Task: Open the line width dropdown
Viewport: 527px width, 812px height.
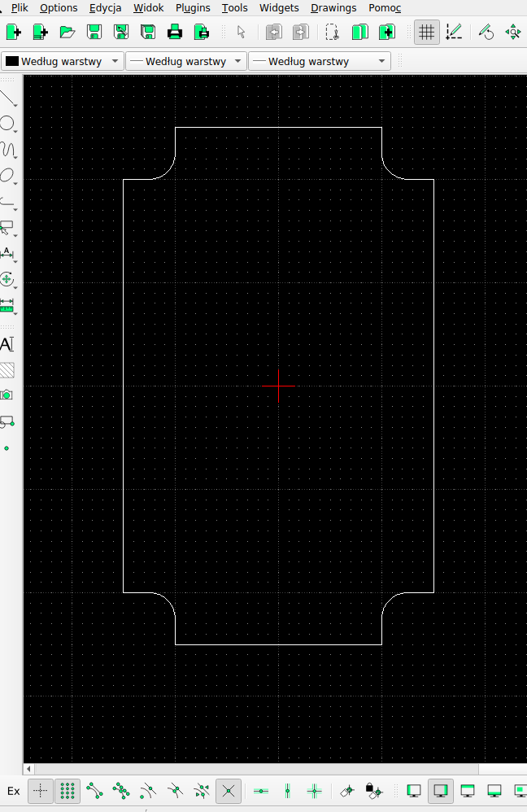Action: pos(186,61)
